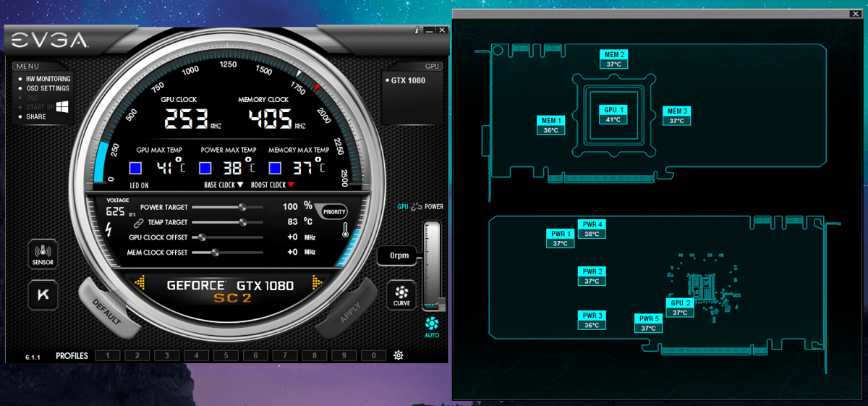Click the K-Boost button

(x=43, y=295)
